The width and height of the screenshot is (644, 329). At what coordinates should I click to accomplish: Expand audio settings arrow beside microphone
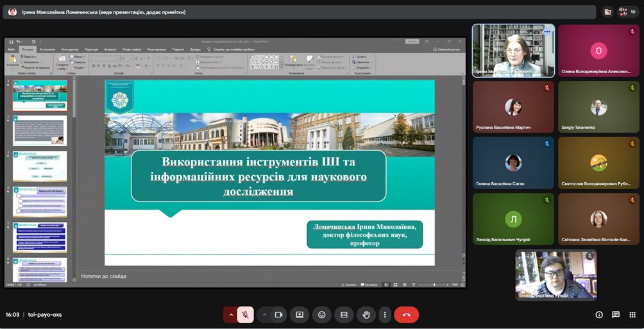coord(231,315)
